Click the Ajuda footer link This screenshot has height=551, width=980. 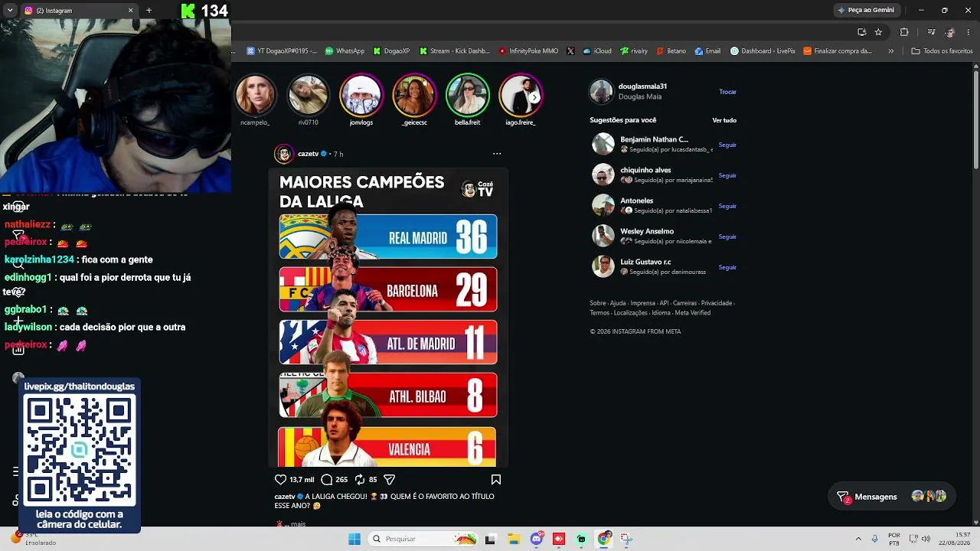[618, 303]
